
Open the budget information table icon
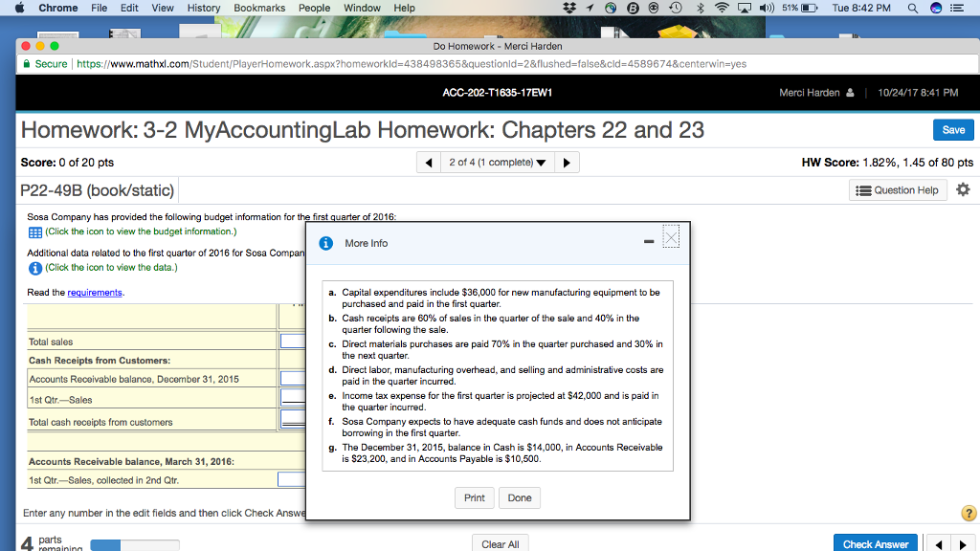tap(35, 232)
